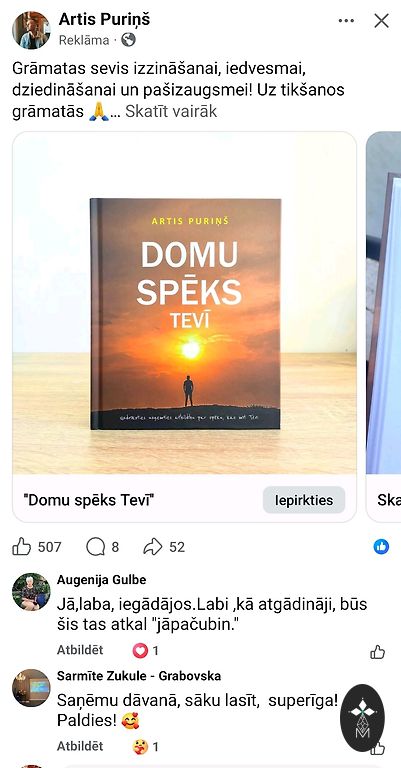This screenshot has width=401, height=768.
Task: Reply to Augenija Gulbe via Atbildēt
Action: 80,650
